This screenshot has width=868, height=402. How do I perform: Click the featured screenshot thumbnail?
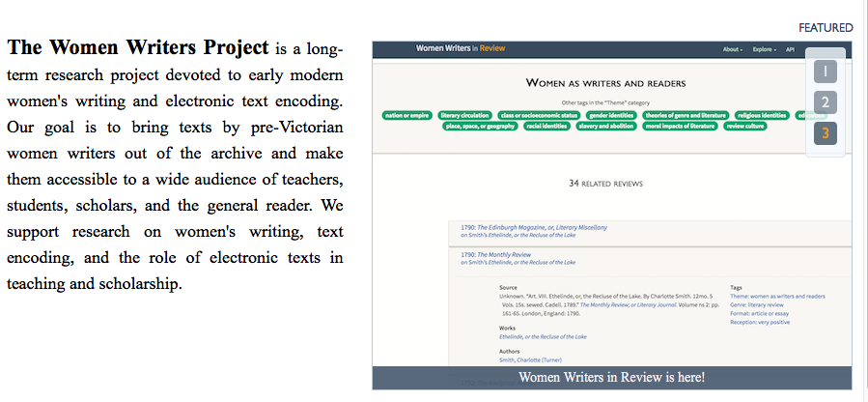612,215
